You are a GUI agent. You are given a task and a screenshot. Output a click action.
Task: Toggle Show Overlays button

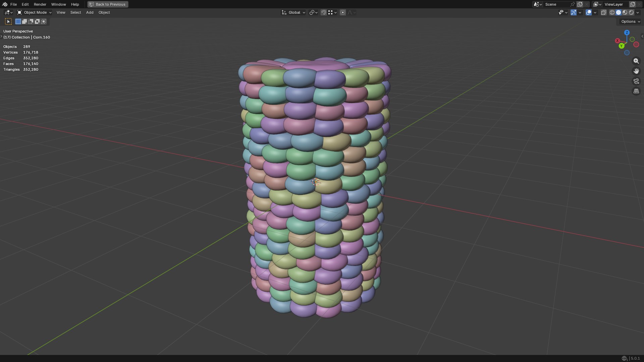pos(589,12)
